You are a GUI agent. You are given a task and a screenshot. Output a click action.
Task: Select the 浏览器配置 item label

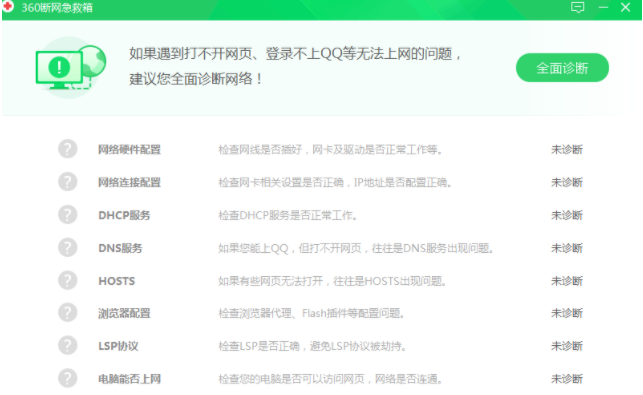click(x=124, y=313)
